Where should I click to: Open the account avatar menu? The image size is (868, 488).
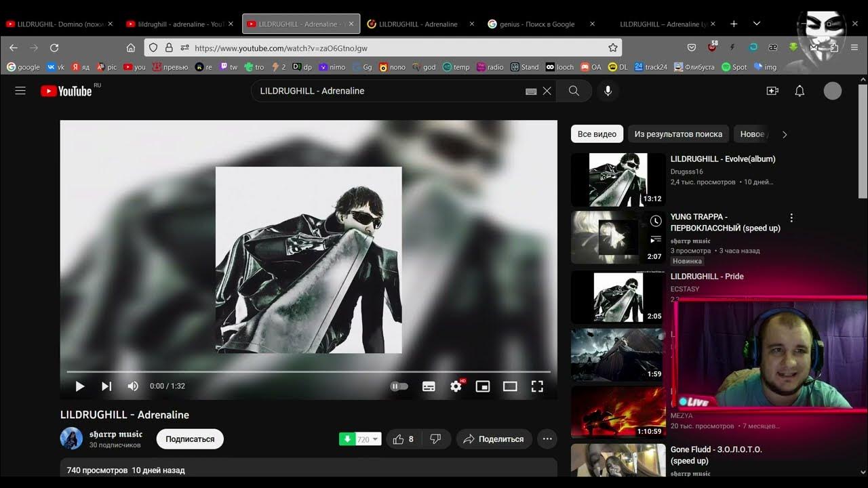point(833,91)
